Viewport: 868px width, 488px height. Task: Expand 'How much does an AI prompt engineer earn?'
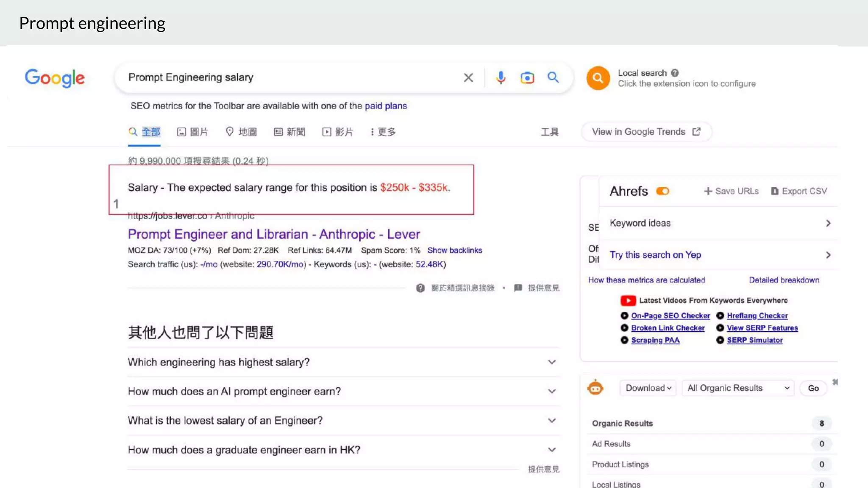coord(551,391)
